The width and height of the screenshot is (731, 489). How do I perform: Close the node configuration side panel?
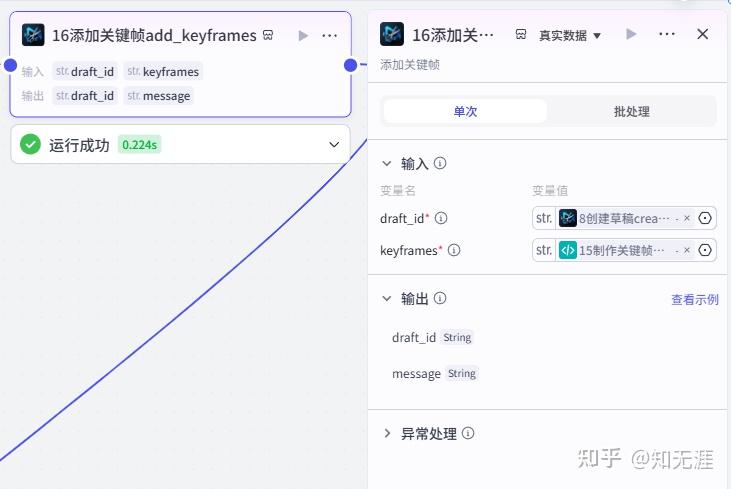pos(703,34)
